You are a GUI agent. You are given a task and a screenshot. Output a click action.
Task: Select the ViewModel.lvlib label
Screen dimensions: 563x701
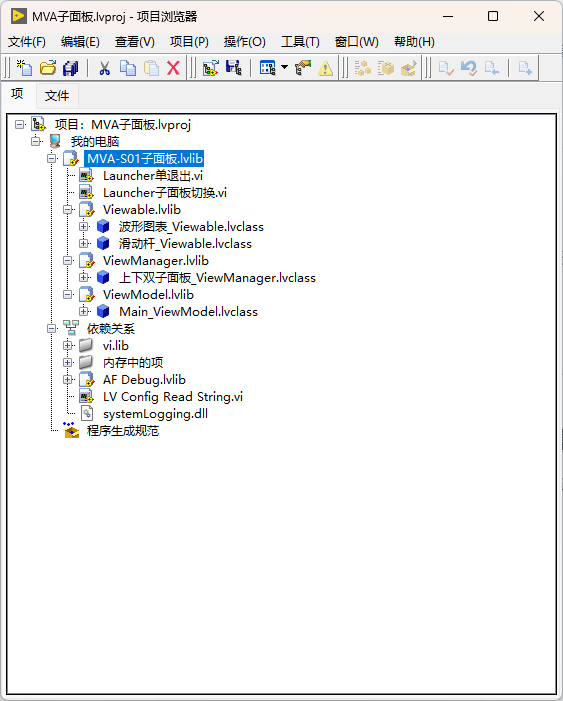point(148,295)
